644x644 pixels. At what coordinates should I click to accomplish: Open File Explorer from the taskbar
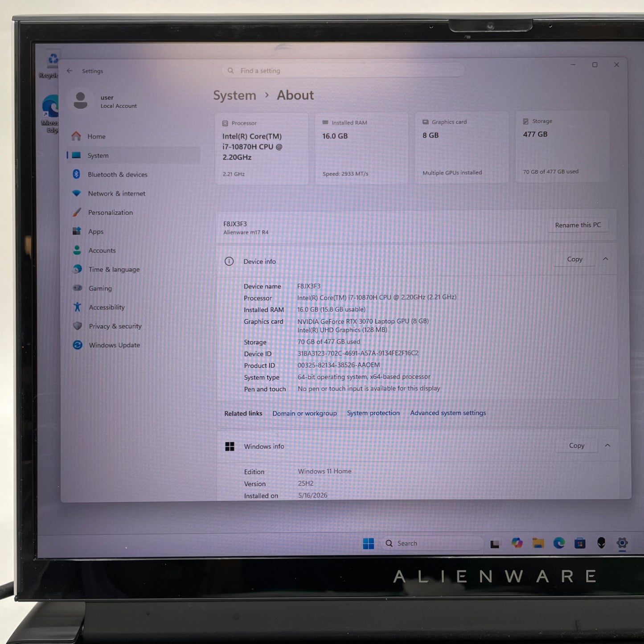pos(538,543)
